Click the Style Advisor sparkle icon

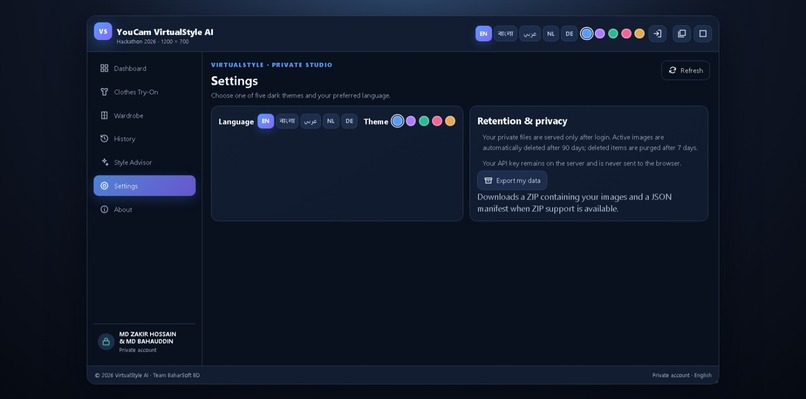(x=104, y=162)
